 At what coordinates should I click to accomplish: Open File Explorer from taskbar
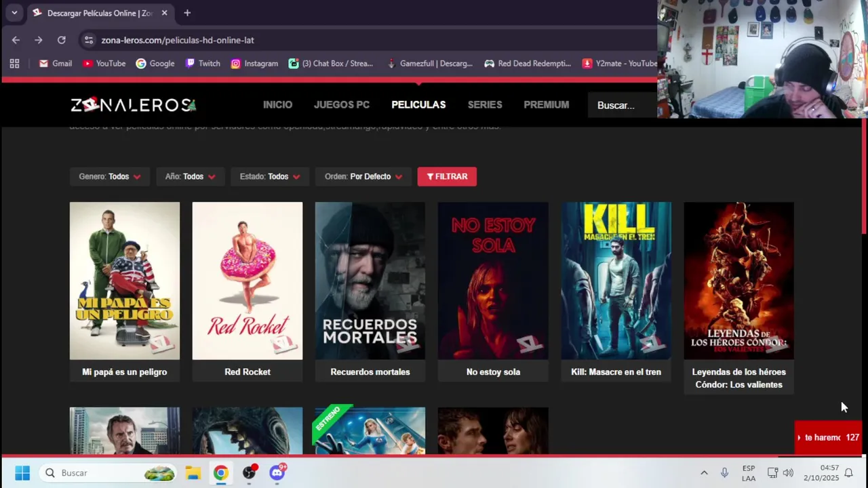(x=193, y=473)
